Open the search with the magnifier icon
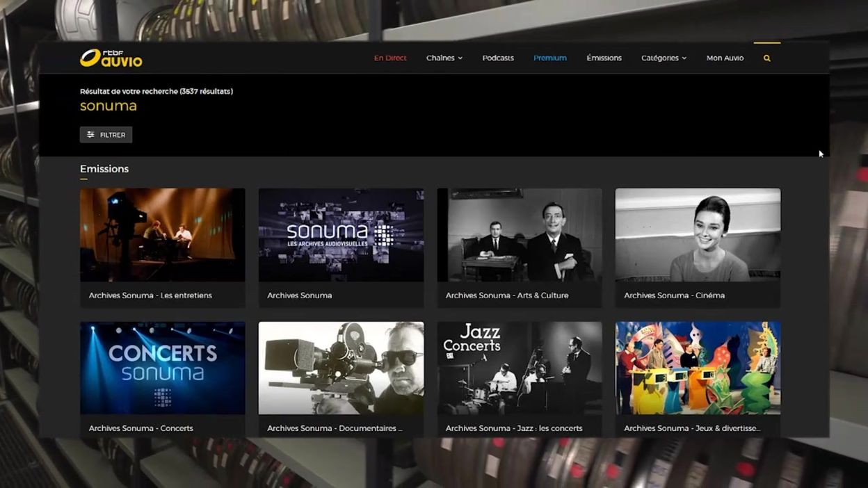The height and width of the screenshot is (488, 868). coord(766,58)
